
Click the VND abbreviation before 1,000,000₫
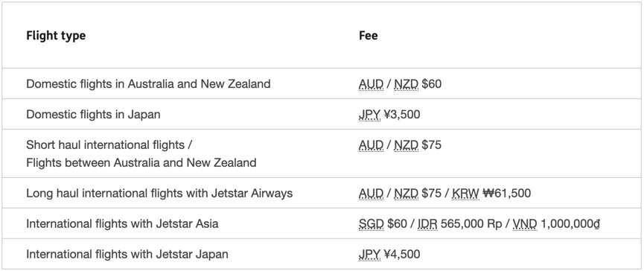pyautogui.click(x=526, y=224)
